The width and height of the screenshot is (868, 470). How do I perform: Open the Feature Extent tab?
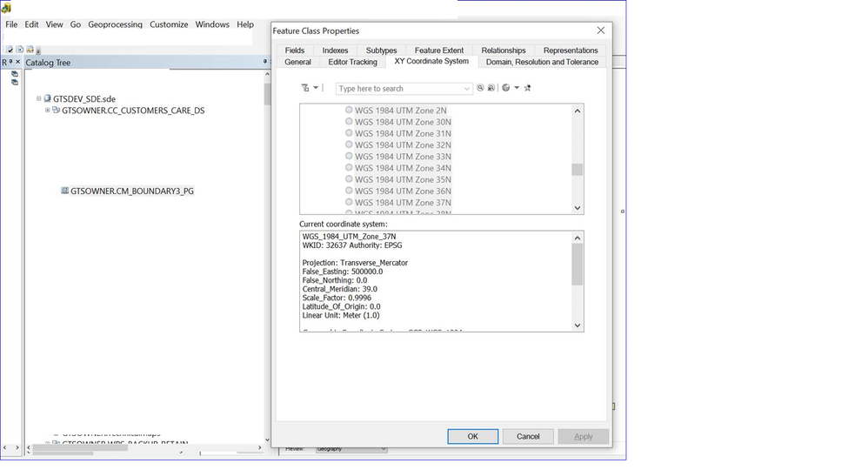pyautogui.click(x=439, y=50)
